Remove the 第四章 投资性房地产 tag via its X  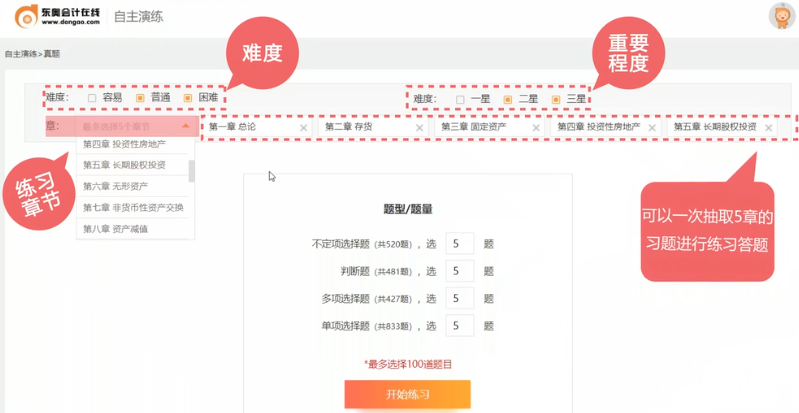652,128
